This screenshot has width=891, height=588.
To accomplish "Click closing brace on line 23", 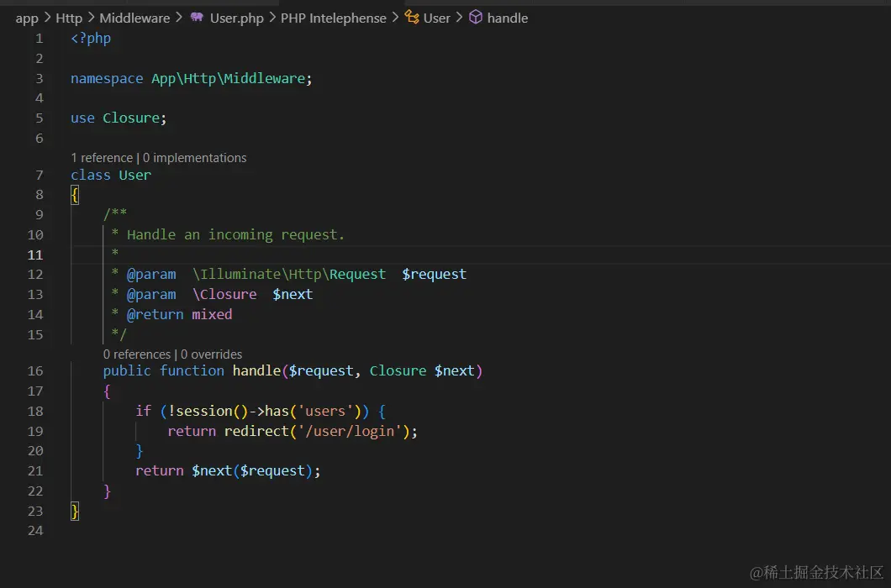I will tap(75, 512).
